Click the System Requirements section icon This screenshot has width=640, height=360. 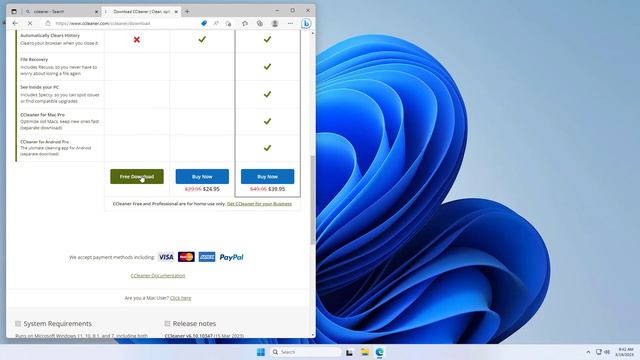(x=18, y=324)
